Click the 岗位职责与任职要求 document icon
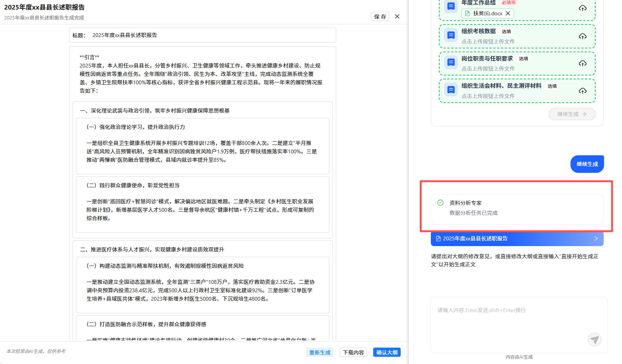The width and height of the screenshot is (622, 364). pos(451,63)
